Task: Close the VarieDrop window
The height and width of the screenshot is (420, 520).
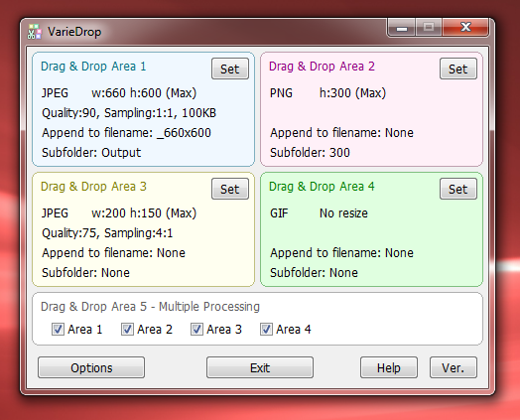Action: tap(465, 27)
